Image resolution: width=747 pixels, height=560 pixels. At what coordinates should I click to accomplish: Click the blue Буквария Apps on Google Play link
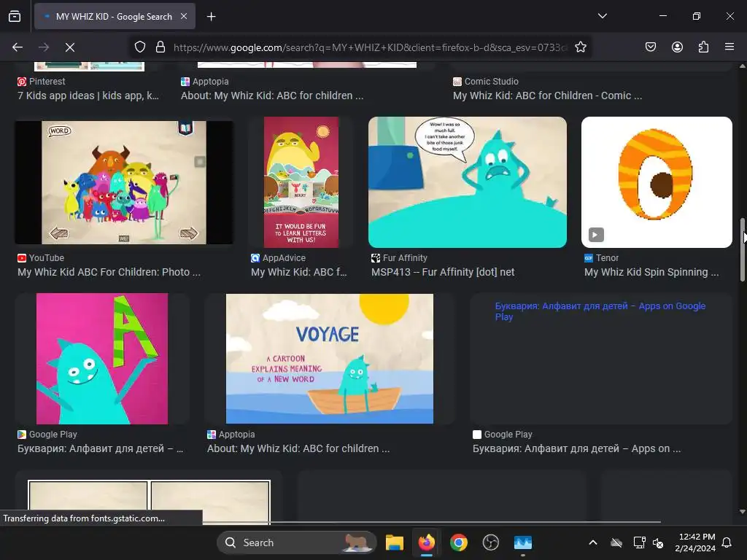point(600,311)
